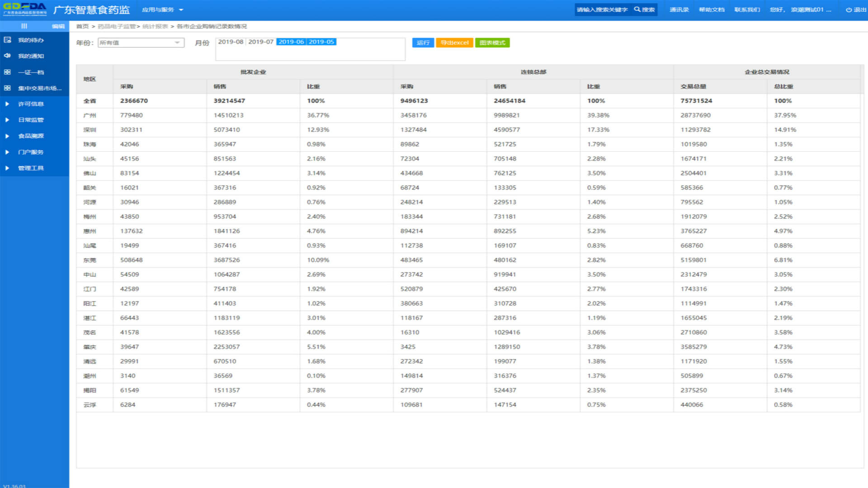Click the 全省 row label
The image size is (868, 488).
click(90, 101)
